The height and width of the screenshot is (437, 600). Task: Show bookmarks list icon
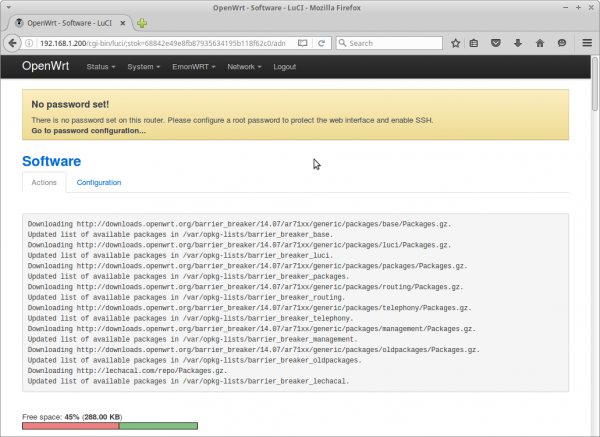point(474,43)
